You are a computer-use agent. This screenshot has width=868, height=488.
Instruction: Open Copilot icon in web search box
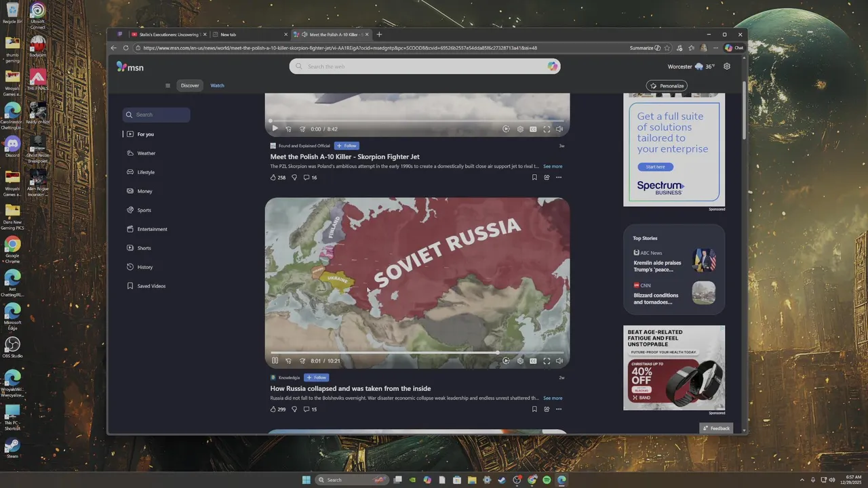553,66
